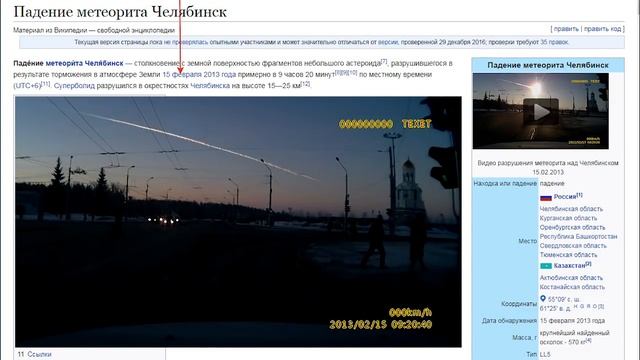Click the infobox header 'Падение метеорита Челябинск'
The width and height of the screenshot is (640, 360).
click(x=548, y=65)
